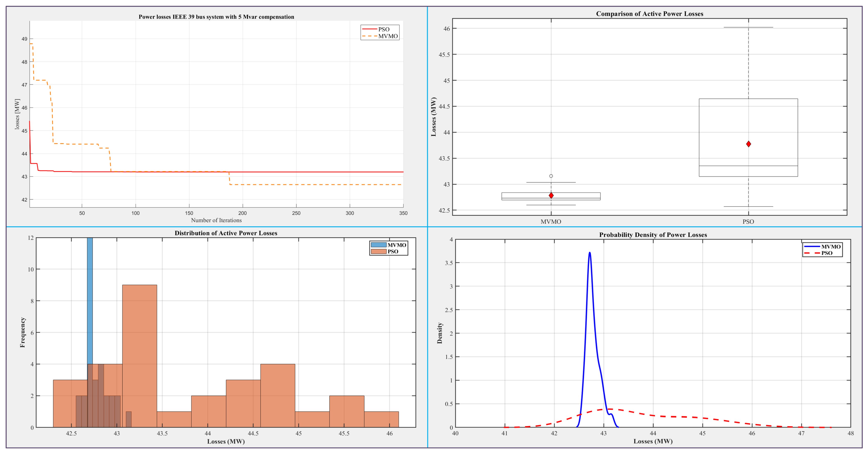The width and height of the screenshot is (868, 455).
Task: Click the orange PSO swatch in histogram legend
Action: pos(378,251)
